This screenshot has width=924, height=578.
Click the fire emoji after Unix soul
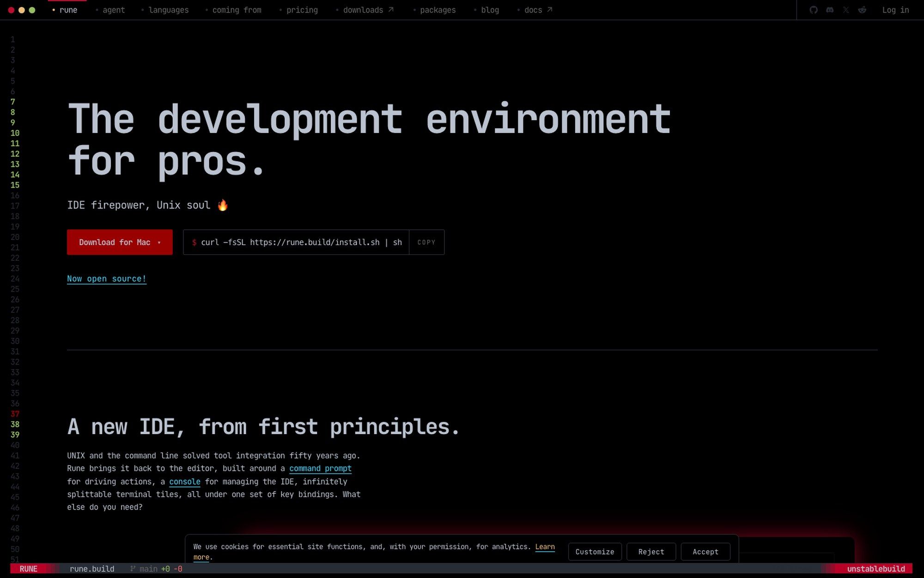click(222, 204)
